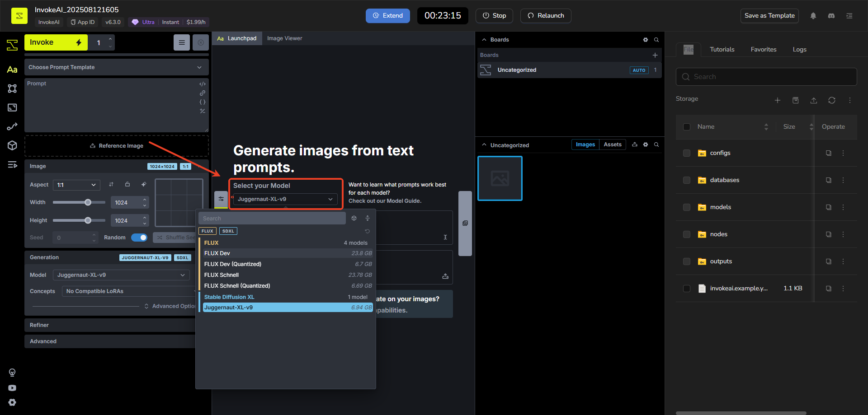The width and height of the screenshot is (868, 415).
Task: Click the Extend button
Action: pos(388,16)
